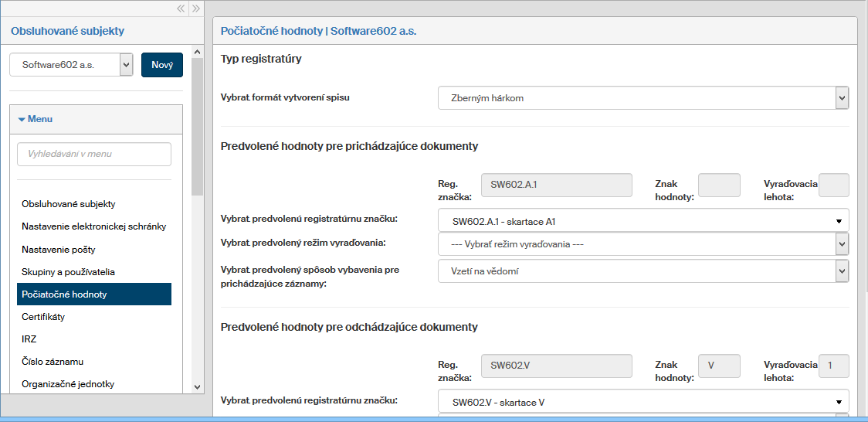868x422 pixels.
Task: Open the Zberným hárkom format dropdown
Action: (x=643, y=98)
